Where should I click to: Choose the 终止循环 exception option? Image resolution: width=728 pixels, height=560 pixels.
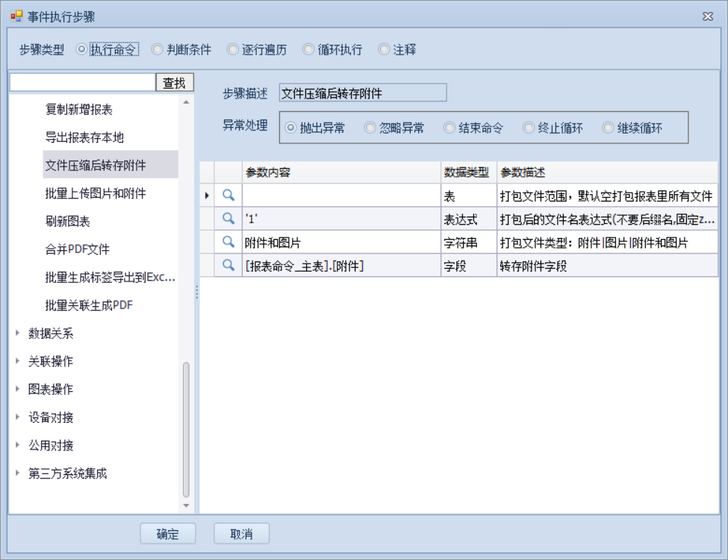click(529, 128)
